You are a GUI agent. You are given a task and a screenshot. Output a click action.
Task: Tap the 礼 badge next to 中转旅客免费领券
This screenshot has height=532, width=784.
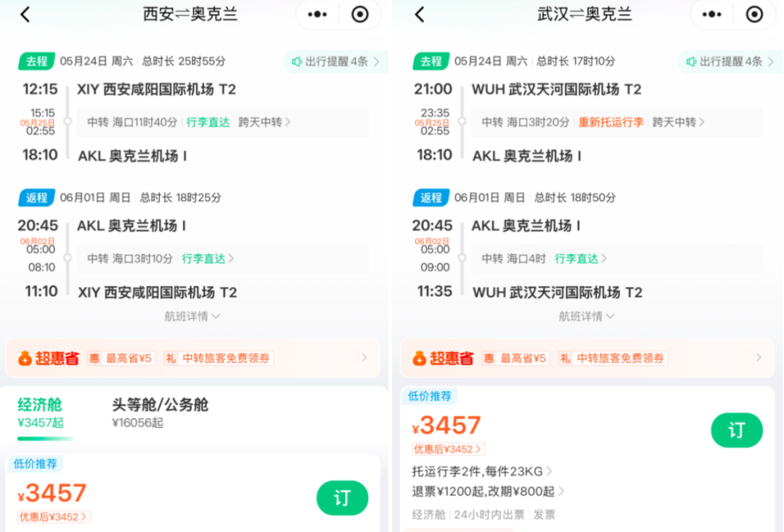coord(171,358)
